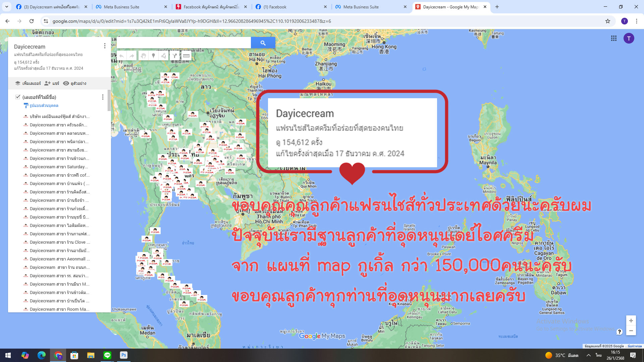
Task: Click inside the map search box
Action: tap(184, 43)
